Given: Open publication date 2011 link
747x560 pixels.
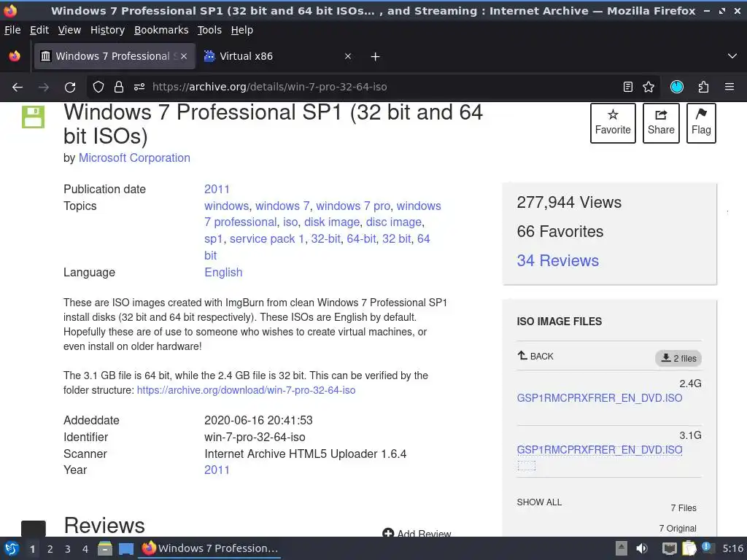Looking at the screenshot, I should click(217, 189).
